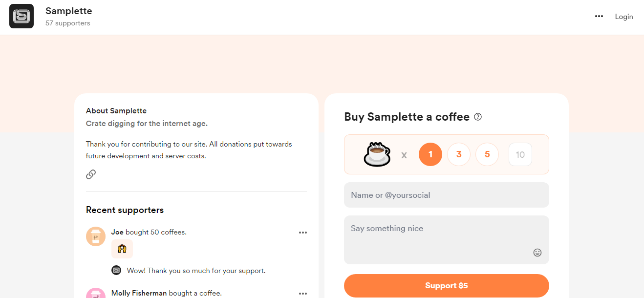
Task: Click the coffee cup icon
Action: tap(377, 154)
